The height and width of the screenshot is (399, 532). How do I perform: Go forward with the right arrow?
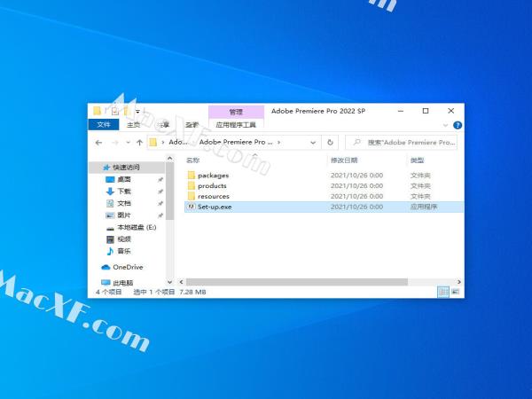pos(115,143)
